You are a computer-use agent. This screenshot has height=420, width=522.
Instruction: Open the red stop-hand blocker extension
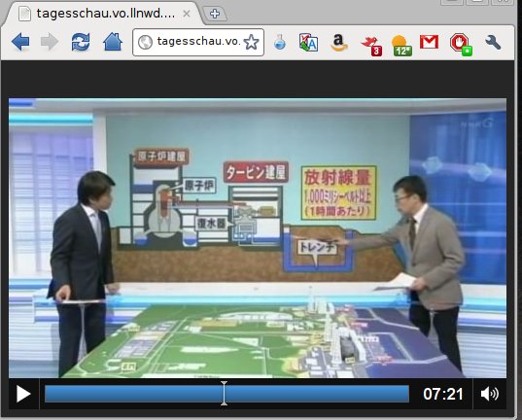click(461, 45)
